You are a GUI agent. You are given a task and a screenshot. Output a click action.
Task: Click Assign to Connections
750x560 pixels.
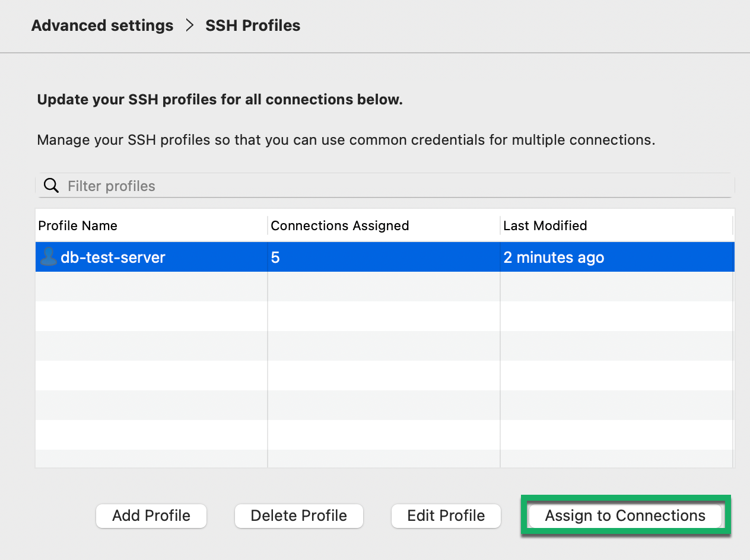point(625,516)
